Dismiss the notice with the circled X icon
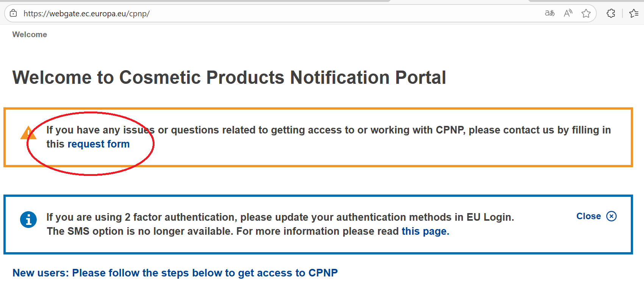 [611, 216]
